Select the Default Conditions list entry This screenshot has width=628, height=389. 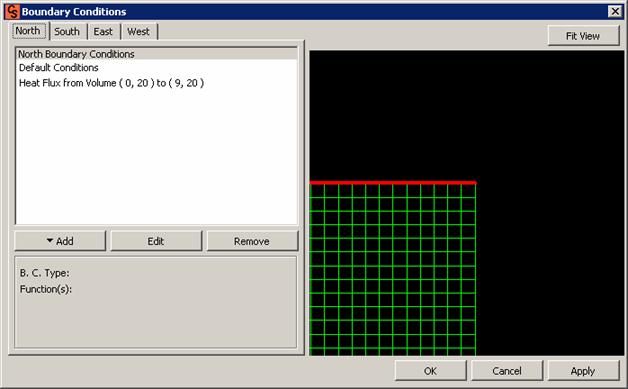pyautogui.click(x=58, y=68)
